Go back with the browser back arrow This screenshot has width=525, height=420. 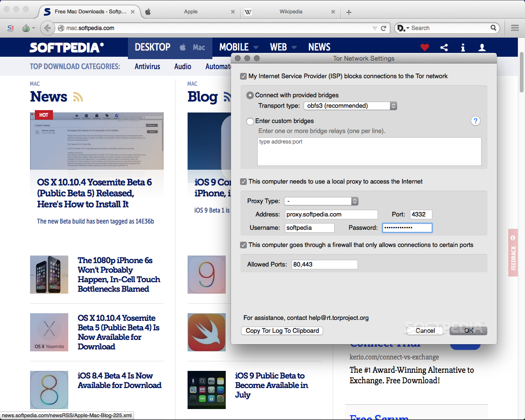(47, 28)
